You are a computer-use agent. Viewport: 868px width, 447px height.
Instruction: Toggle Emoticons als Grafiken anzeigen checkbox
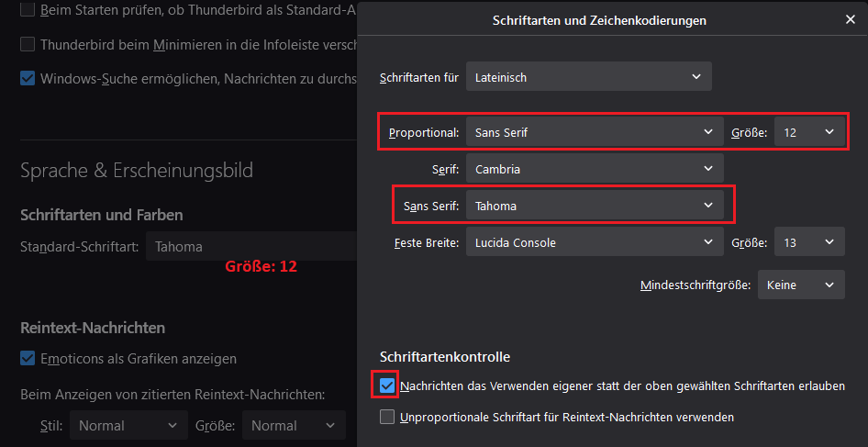[28, 358]
